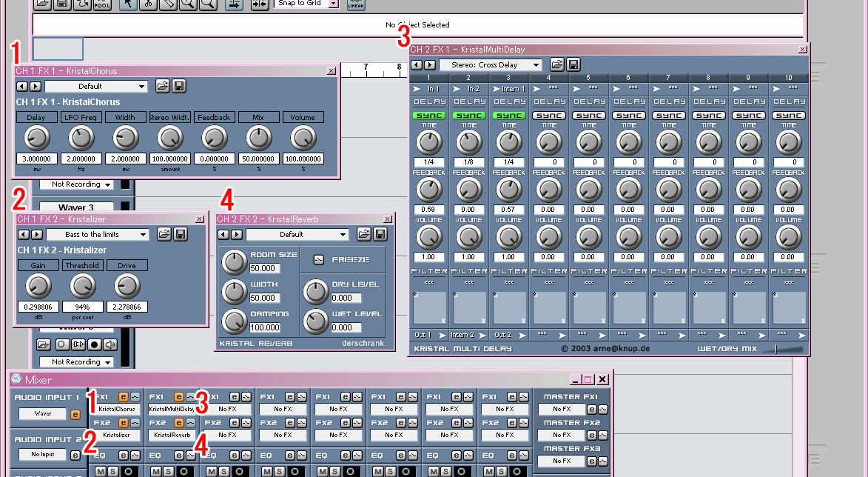868x477 pixels.
Task: Select the scissors cut tool
Action: coord(148,4)
